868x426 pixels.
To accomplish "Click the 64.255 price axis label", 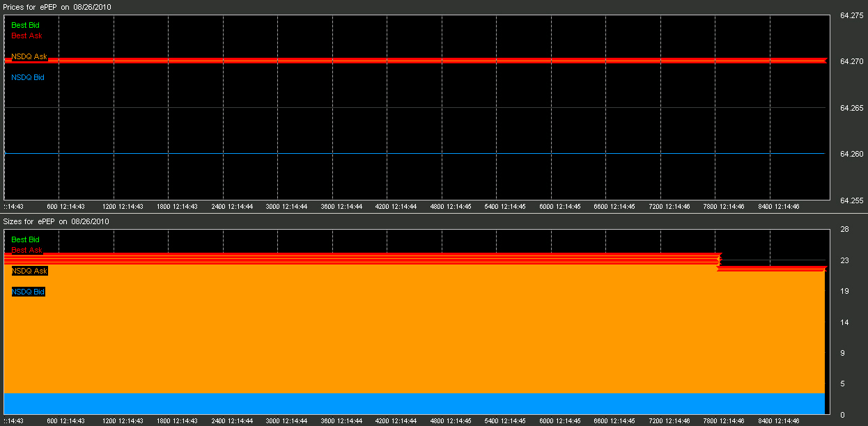I will coord(852,200).
